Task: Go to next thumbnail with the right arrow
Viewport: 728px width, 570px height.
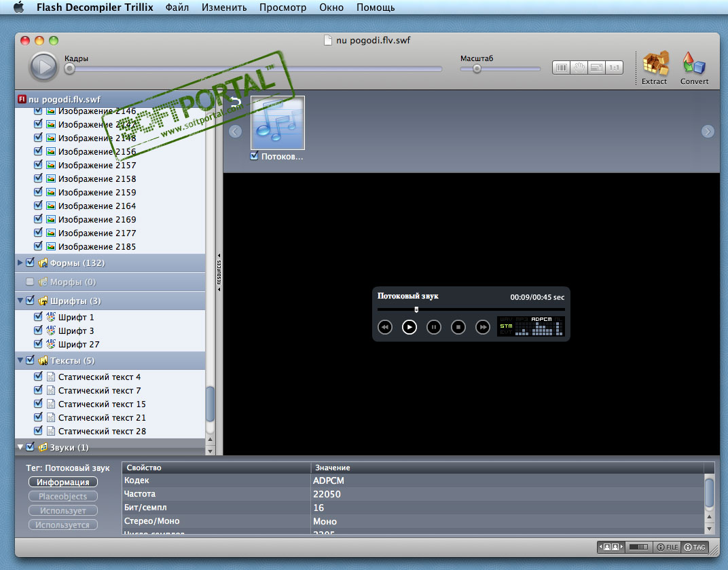Action: point(708,132)
